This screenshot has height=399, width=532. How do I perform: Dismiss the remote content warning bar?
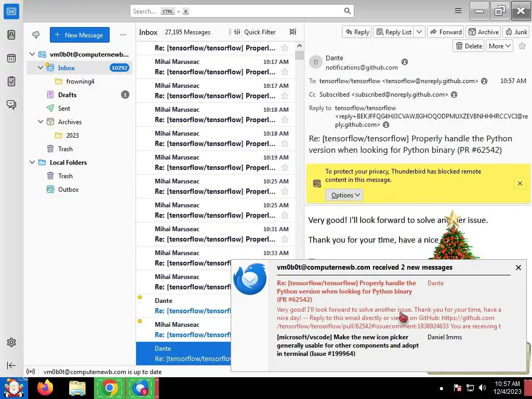(x=520, y=183)
